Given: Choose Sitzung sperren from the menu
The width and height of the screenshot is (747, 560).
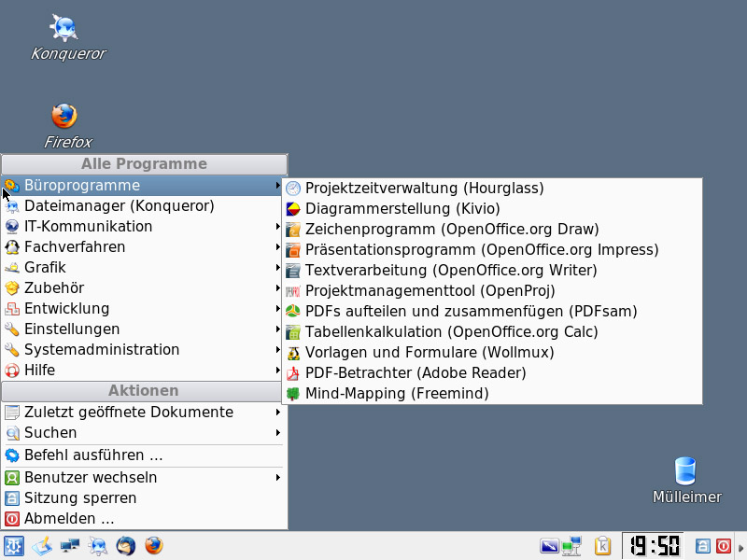Looking at the screenshot, I should (x=143, y=497).
